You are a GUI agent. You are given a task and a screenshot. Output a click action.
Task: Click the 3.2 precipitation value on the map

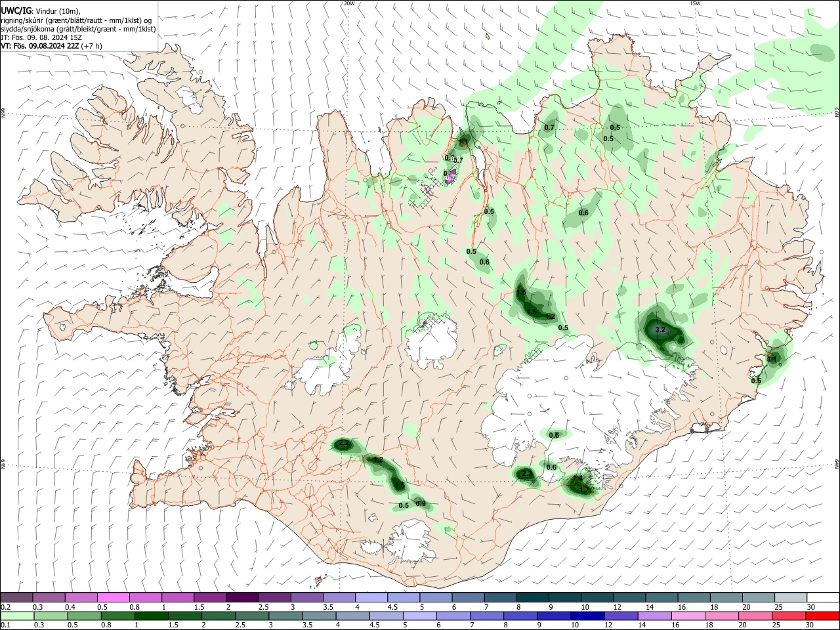pyautogui.click(x=661, y=329)
